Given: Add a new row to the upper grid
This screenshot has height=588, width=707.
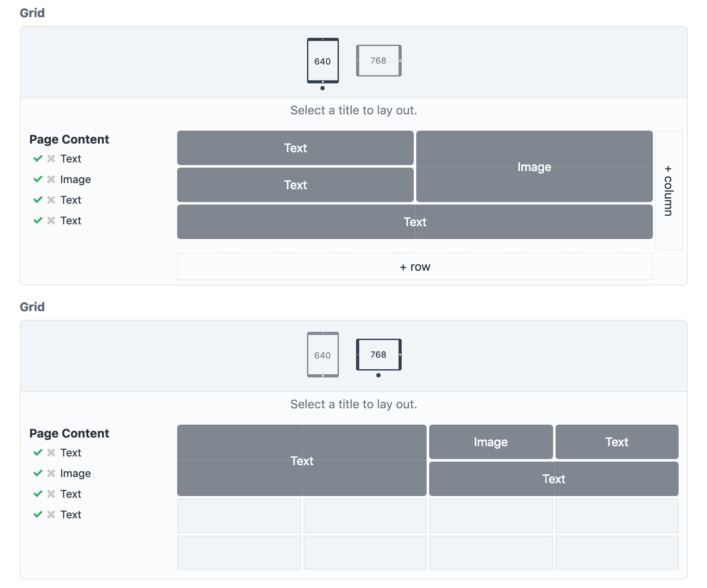Looking at the screenshot, I should (x=415, y=267).
